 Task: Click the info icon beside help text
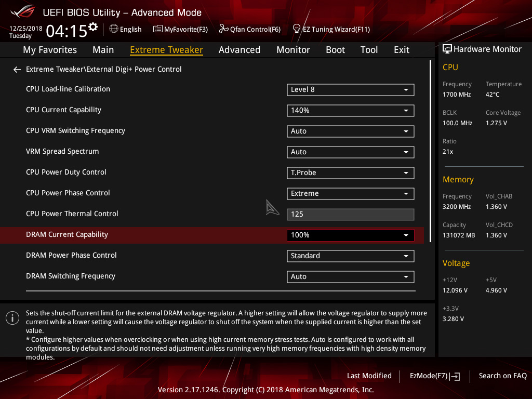point(12,318)
